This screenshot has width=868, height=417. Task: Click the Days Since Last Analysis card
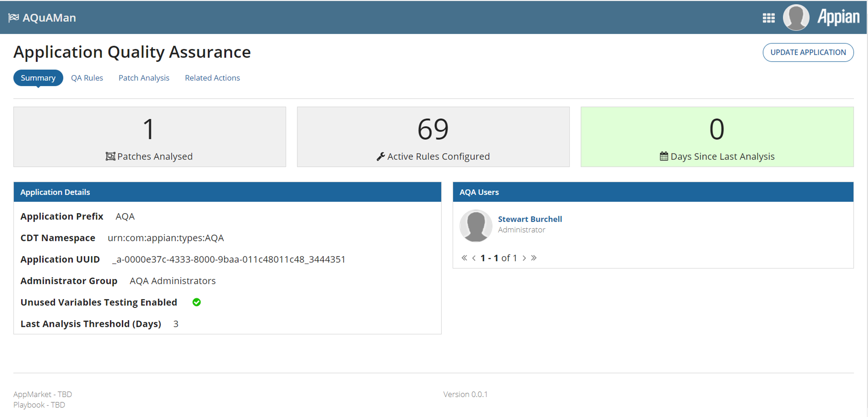717,137
